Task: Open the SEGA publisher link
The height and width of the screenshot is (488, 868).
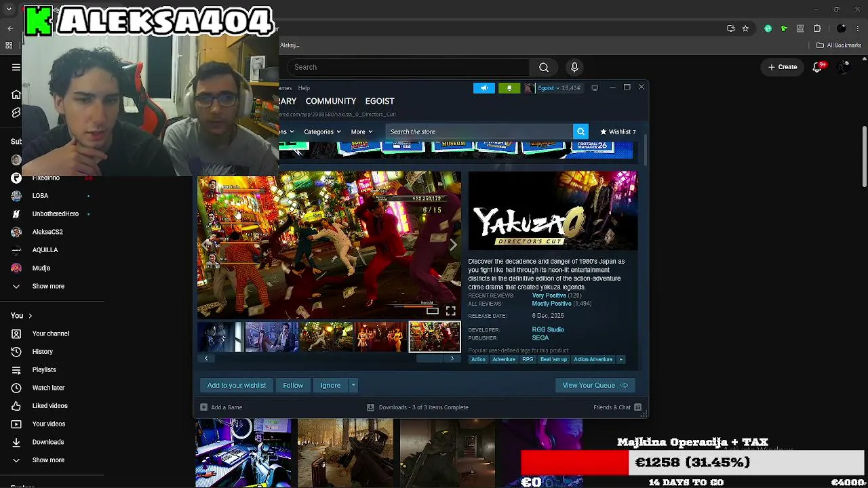Action: (x=540, y=338)
